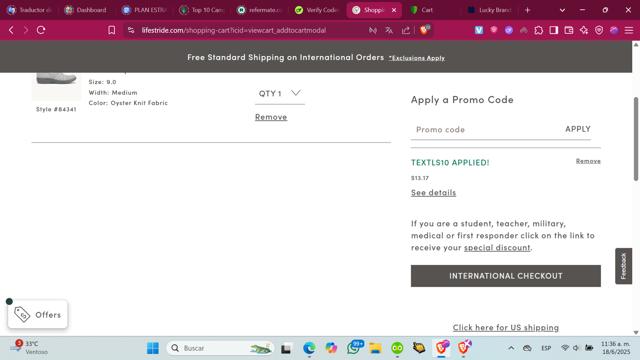The height and width of the screenshot is (360, 640).
Task: Open the weather widget showing 33°C
Action: click(x=29, y=348)
